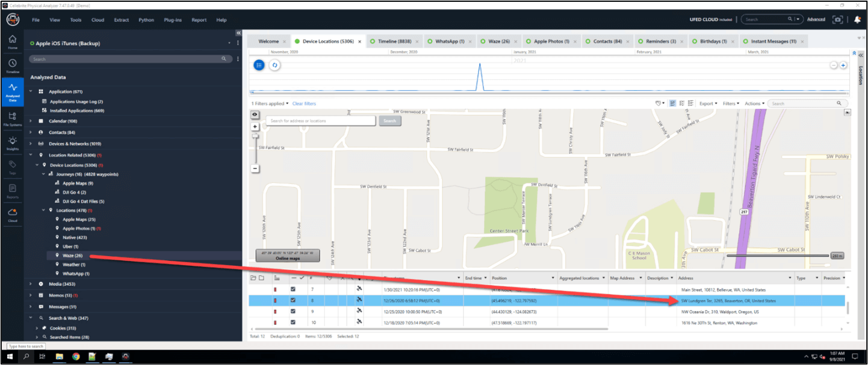Uncheck the checkbox for row 8
Screen dimensions: 868x365
point(293,301)
